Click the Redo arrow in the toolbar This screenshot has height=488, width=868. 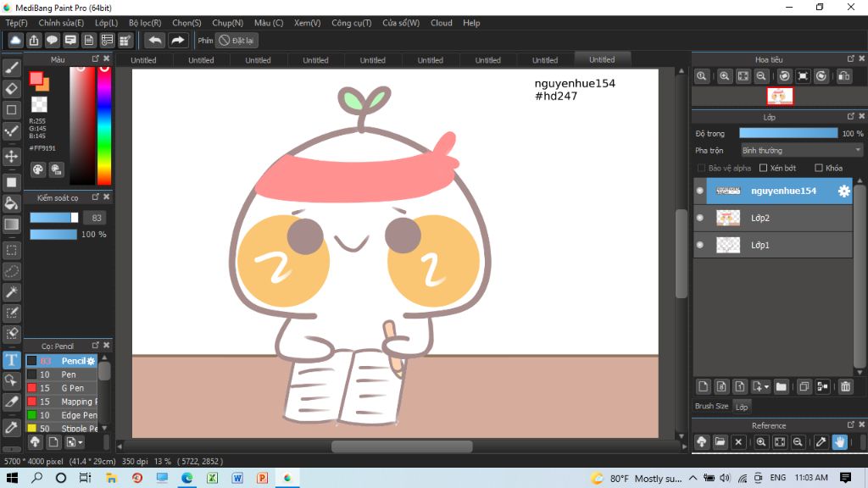(x=178, y=41)
